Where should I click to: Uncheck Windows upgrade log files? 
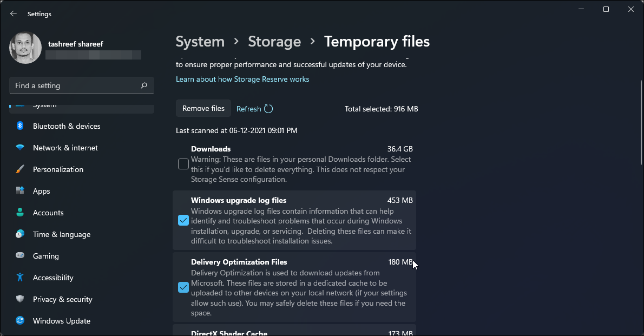coord(183,220)
